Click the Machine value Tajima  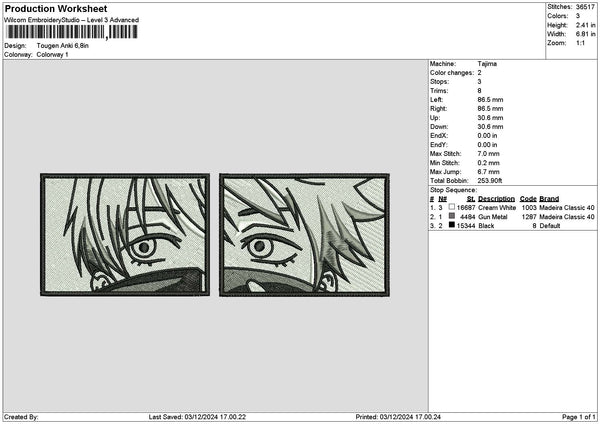(487, 64)
